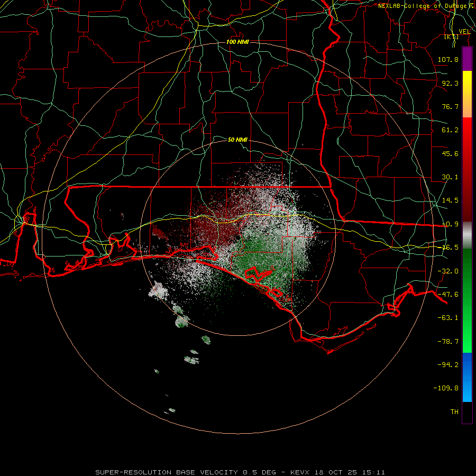476x476 pixels.
Task: Select the -78.7 velocity scale value
Action: tap(448, 342)
